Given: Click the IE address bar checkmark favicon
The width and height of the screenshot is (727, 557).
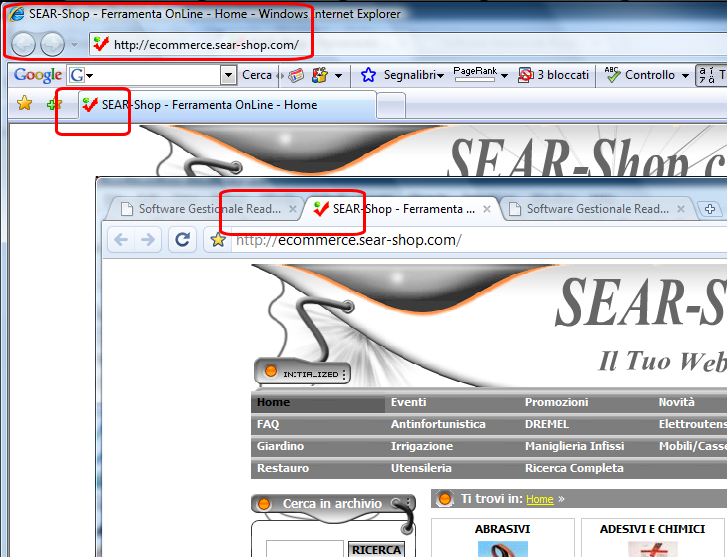Looking at the screenshot, I should pyautogui.click(x=101, y=45).
